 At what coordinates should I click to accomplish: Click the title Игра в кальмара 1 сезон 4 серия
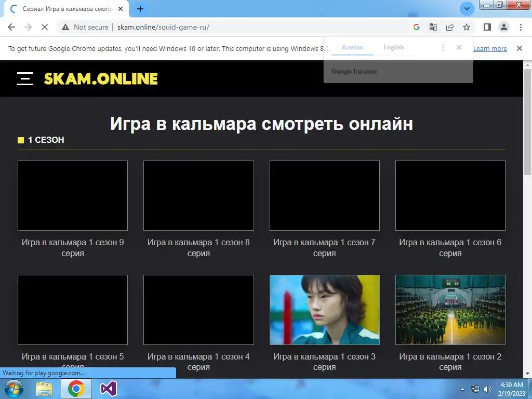click(198, 362)
